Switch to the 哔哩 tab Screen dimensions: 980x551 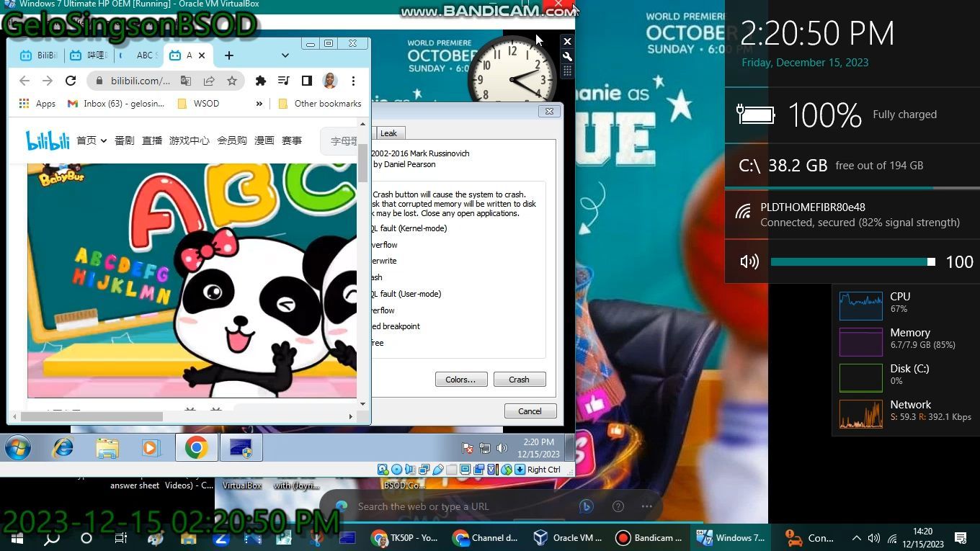[89, 55]
